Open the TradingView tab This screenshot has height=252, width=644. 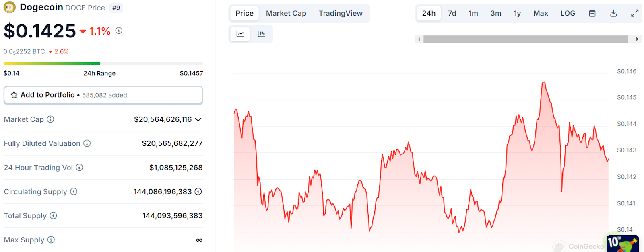(x=341, y=13)
